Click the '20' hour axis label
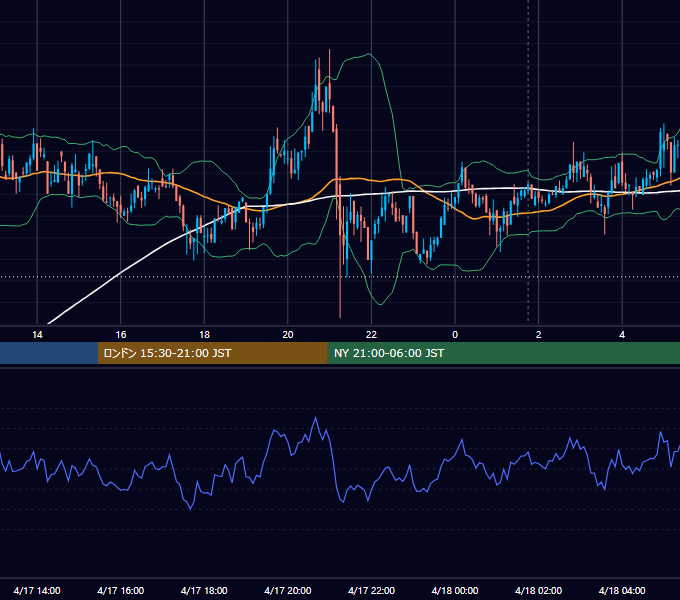The image size is (680, 600). (x=288, y=335)
